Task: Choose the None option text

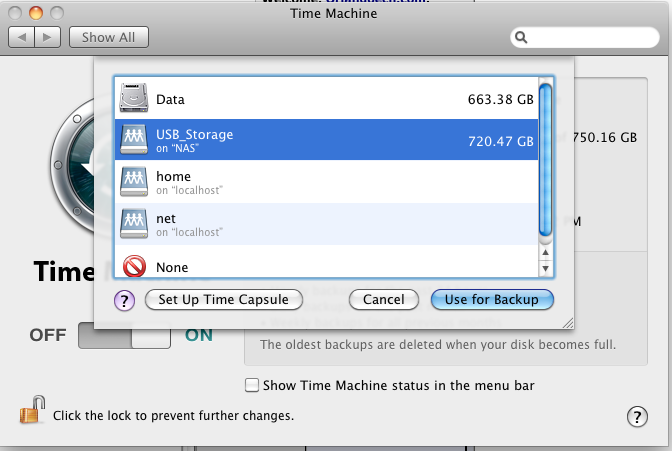Action: click(172, 268)
